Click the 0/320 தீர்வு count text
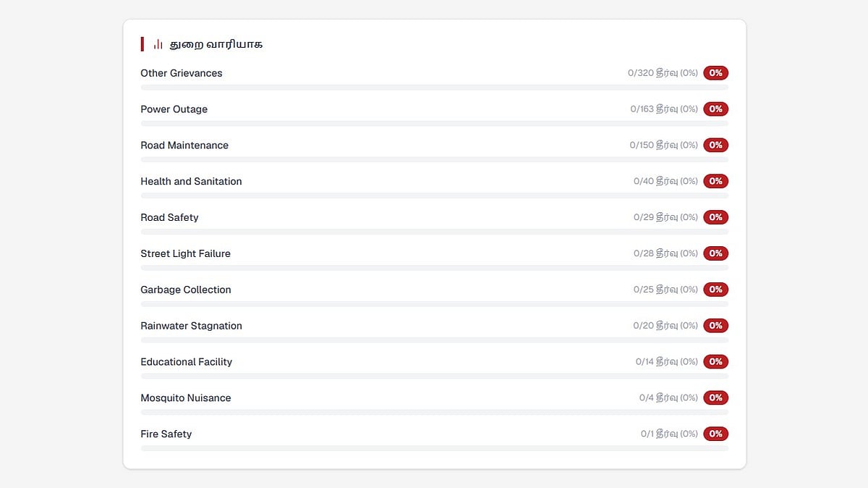The image size is (868, 488). click(663, 73)
